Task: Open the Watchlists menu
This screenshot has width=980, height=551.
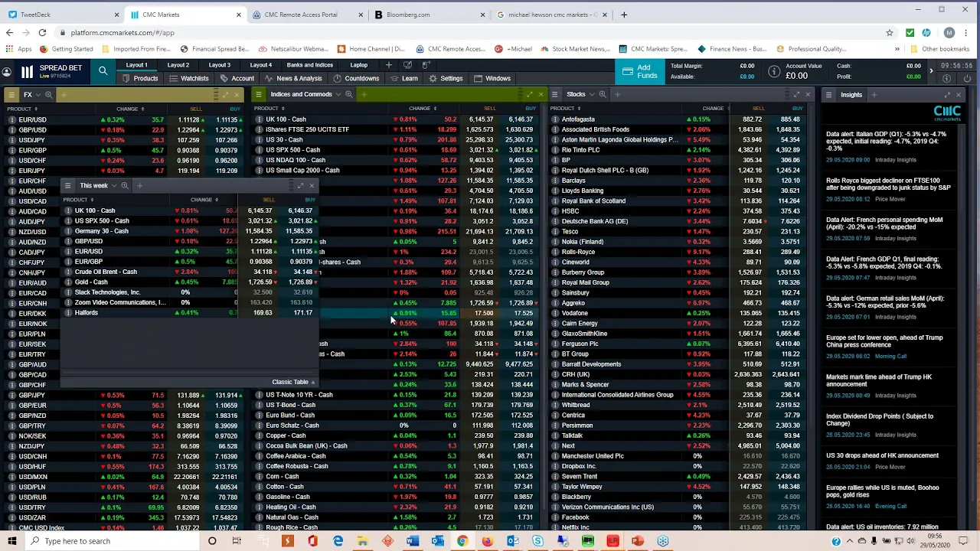Action: click(x=188, y=78)
